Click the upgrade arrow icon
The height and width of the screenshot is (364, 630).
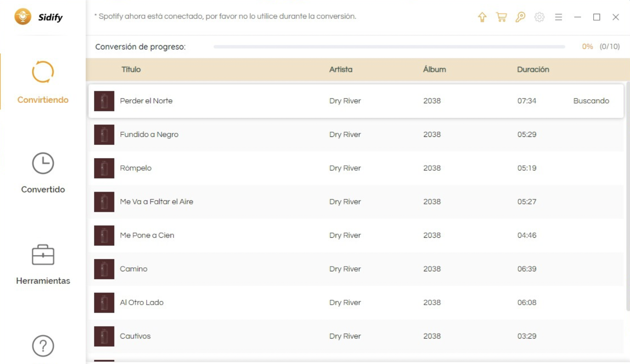482,17
